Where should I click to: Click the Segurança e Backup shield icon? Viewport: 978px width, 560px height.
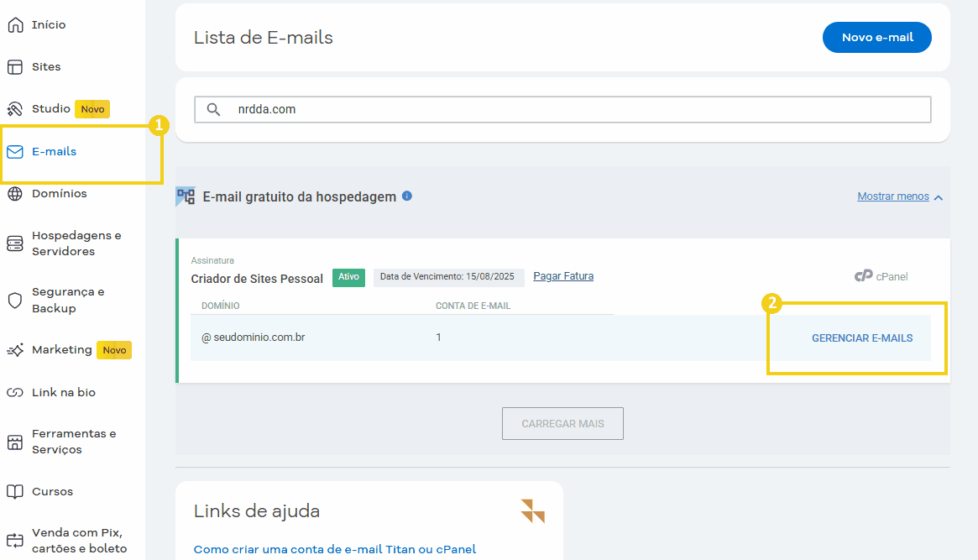pyautogui.click(x=14, y=300)
